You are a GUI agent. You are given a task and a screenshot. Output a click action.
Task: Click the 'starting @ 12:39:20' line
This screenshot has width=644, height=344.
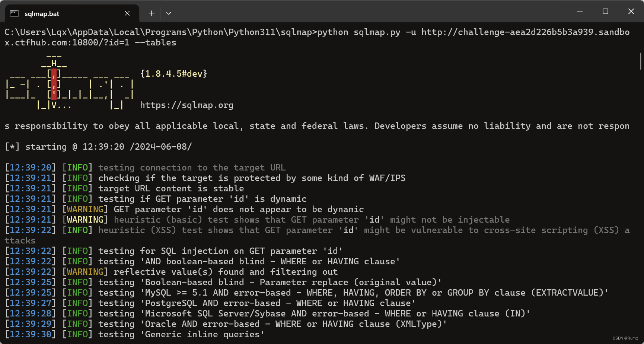point(98,147)
